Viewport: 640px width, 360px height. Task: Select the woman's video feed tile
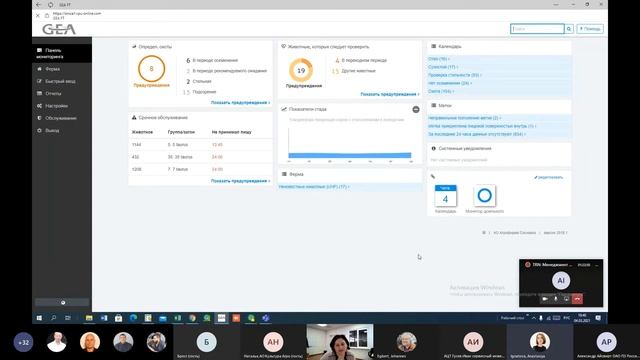pyautogui.click(x=340, y=342)
